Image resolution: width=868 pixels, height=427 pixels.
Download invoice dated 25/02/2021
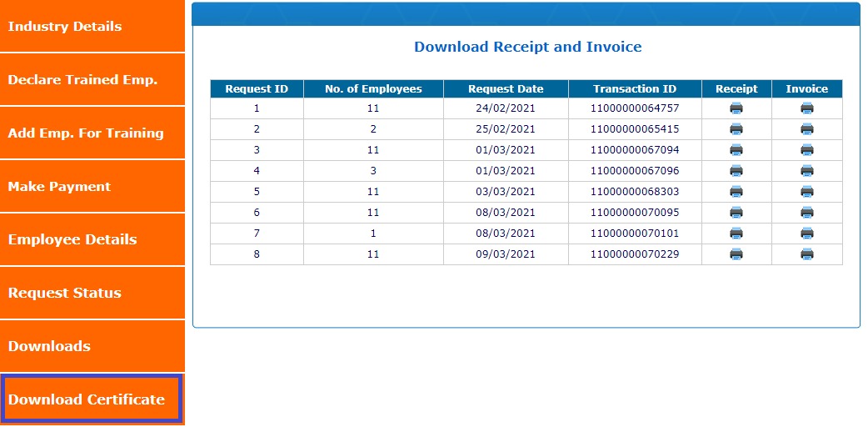806,129
